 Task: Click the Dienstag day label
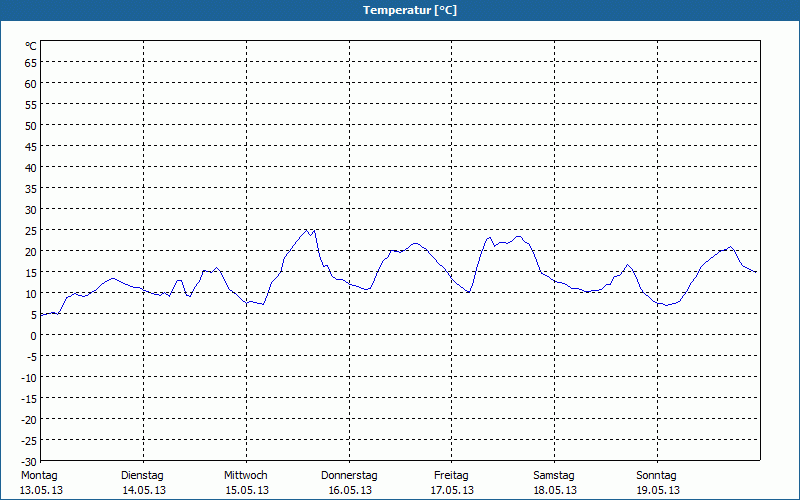142,476
